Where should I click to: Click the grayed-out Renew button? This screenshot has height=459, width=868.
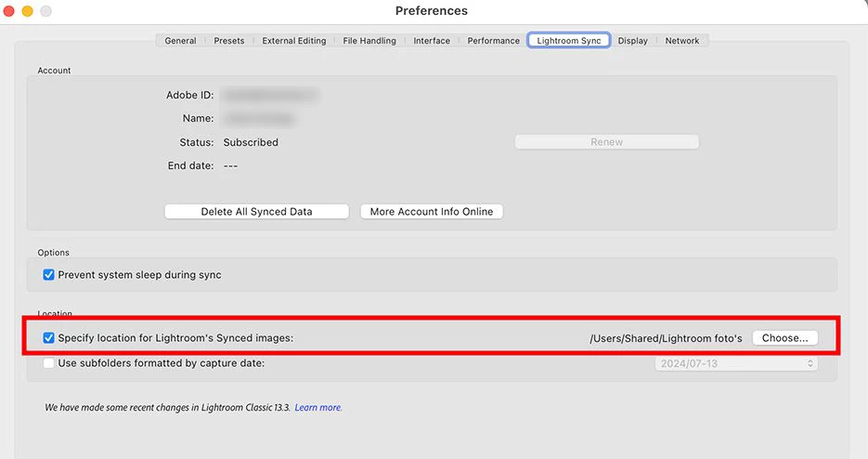pos(607,142)
